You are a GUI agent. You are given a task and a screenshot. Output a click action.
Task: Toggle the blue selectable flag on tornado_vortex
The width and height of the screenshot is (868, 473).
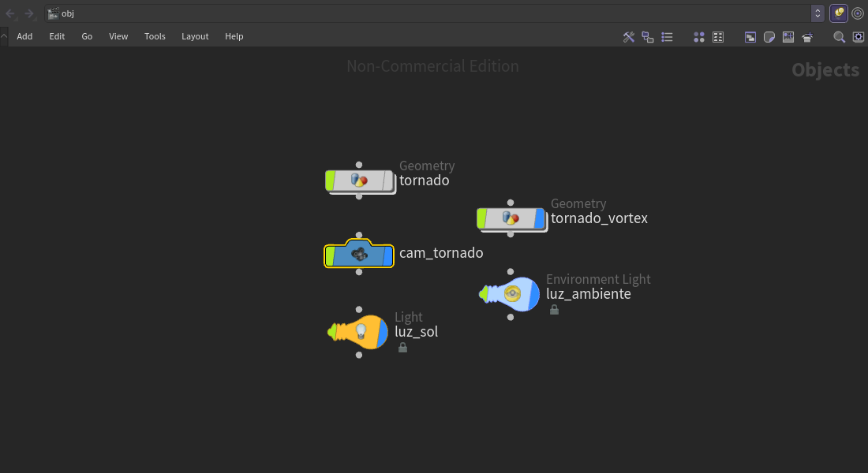click(540, 218)
